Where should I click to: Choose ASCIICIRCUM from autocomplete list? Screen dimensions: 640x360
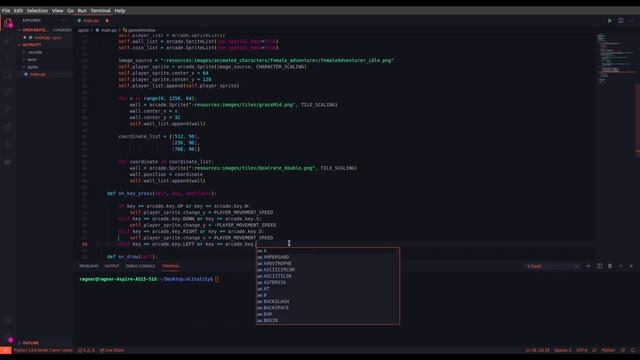(x=327, y=270)
